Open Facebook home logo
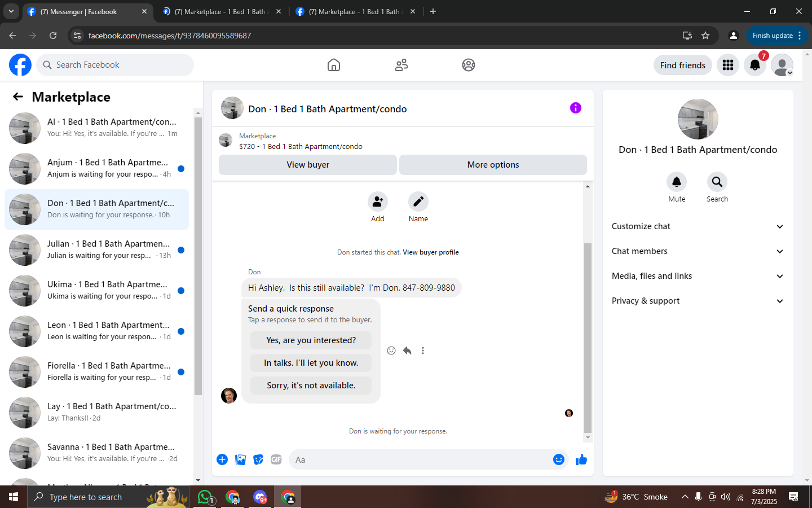Image resolution: width=812 pixels, height=508 pixels. click(20, 65)
